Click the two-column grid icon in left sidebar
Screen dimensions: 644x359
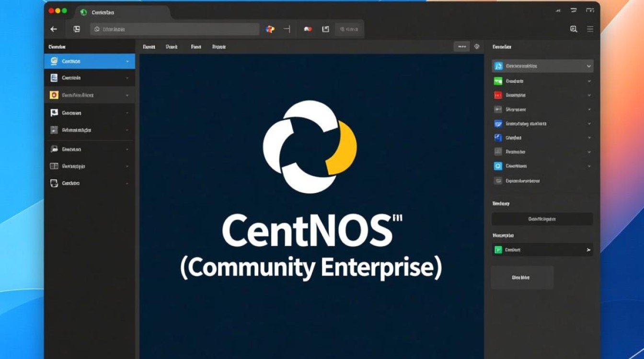(x=54, y=166)
